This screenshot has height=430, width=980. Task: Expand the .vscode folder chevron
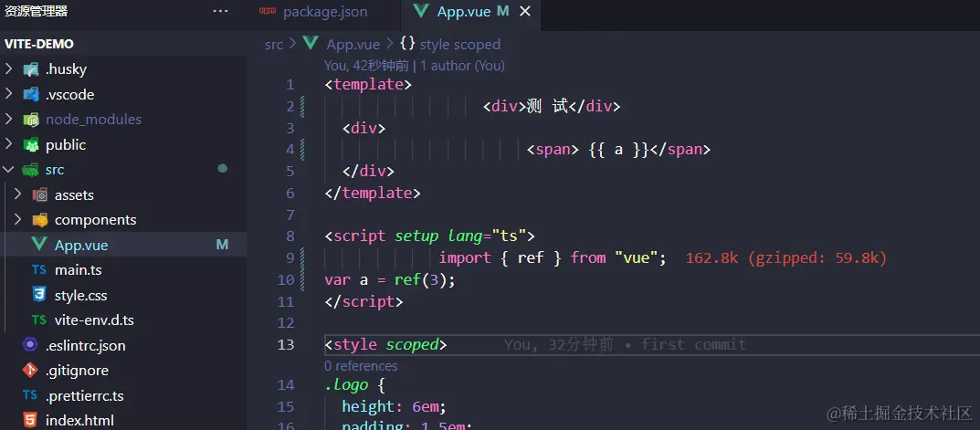pyautogui.click(x=9, y=94)
